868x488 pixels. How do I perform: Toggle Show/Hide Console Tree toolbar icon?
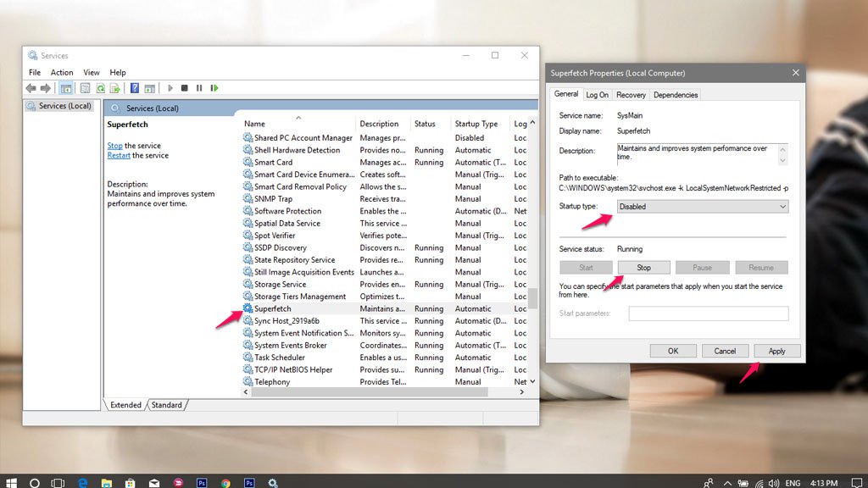click(66, 88)
